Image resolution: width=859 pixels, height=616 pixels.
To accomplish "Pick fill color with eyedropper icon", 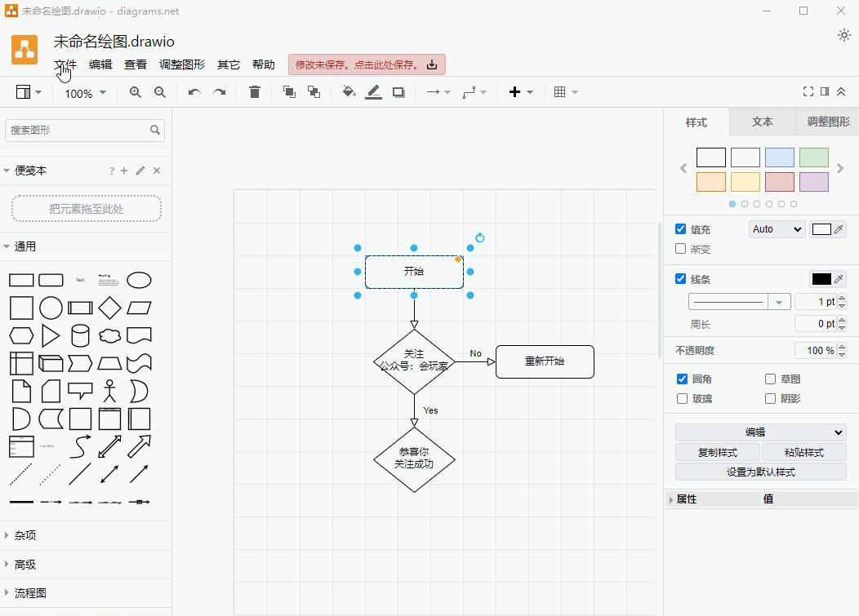I will [839, 229].
